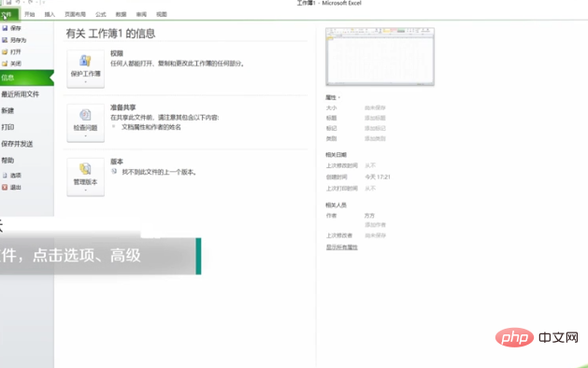Viewport: 588px width, 368px height.
Task: Click the author name 方方
Action: [369, 216]
